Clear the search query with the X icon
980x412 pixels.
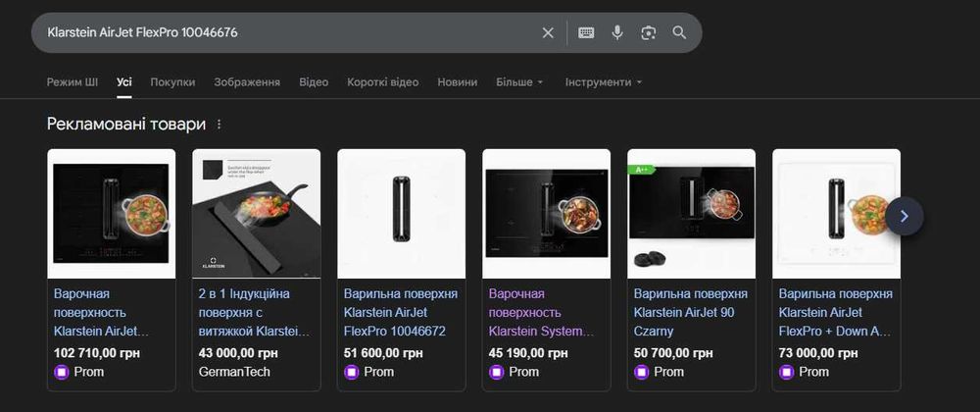548,32
